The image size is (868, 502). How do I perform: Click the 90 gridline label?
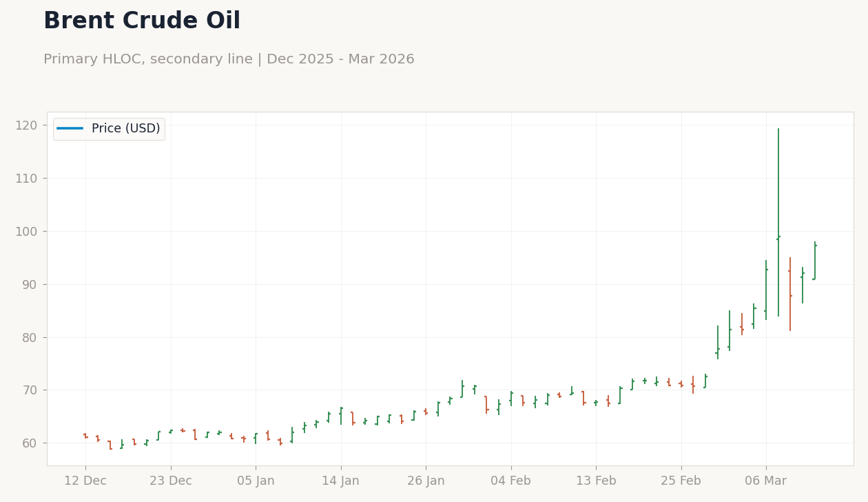click(30, 284)
